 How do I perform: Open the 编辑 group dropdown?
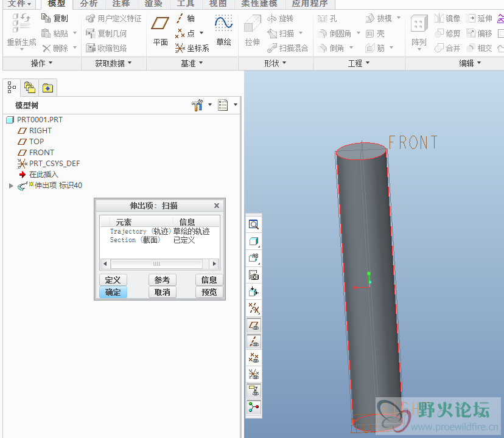point(470,63)
